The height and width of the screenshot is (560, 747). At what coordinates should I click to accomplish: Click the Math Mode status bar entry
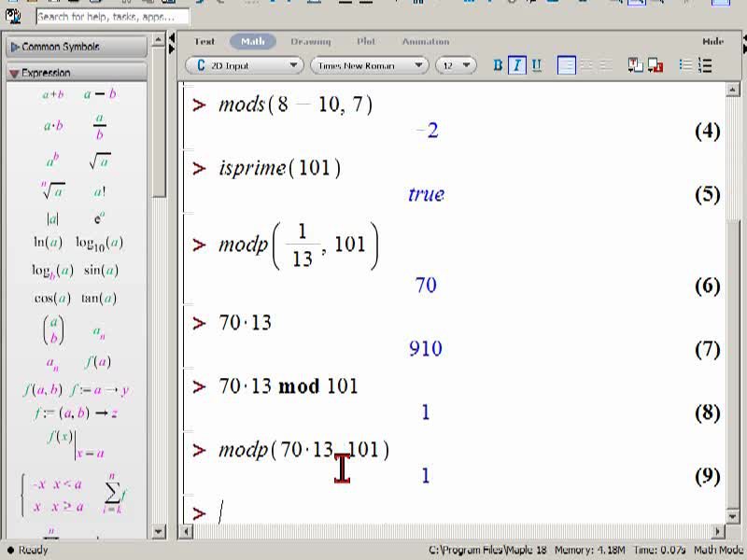click(717, 551)
